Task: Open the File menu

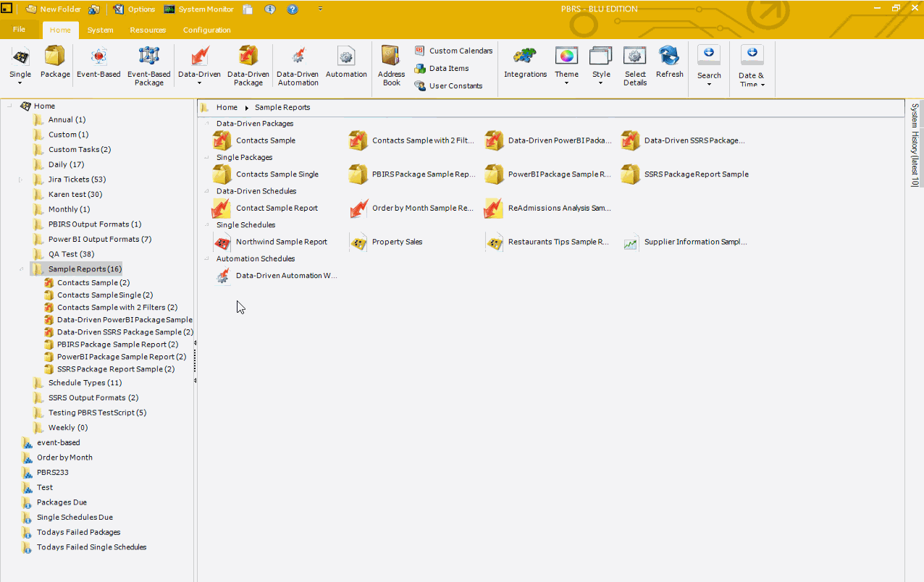Action: tap(20, 30)
